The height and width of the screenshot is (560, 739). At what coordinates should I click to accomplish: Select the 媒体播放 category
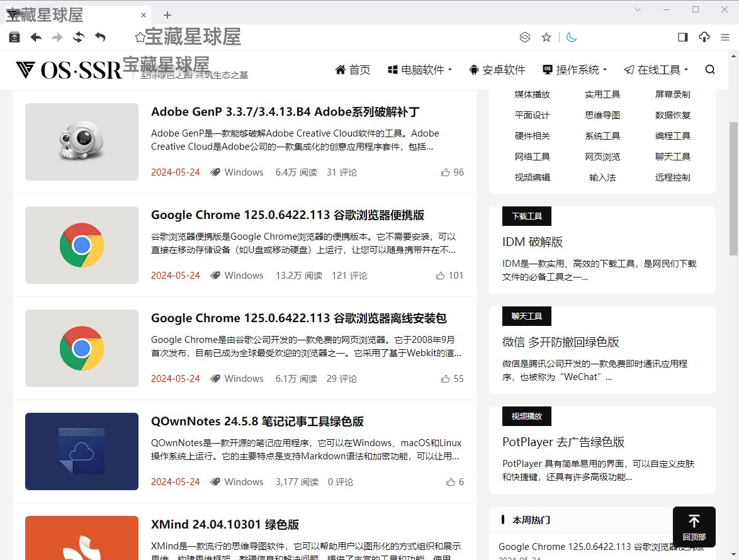(x=532, y=94)
